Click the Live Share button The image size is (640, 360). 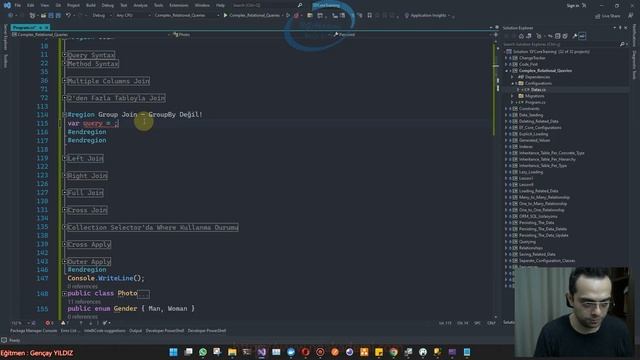click(x=608, y=16)
